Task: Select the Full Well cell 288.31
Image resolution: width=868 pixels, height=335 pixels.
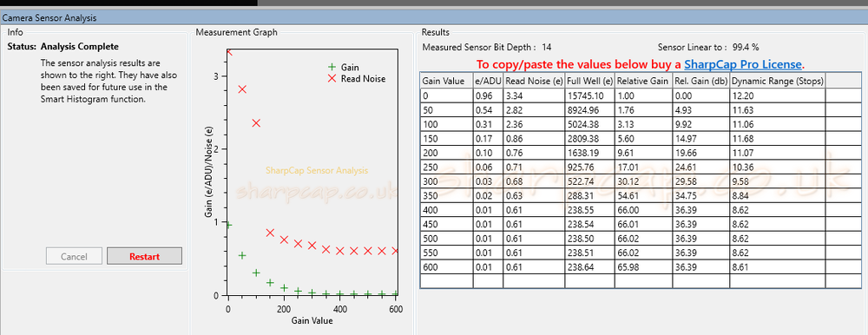Action: coord(590,196)
